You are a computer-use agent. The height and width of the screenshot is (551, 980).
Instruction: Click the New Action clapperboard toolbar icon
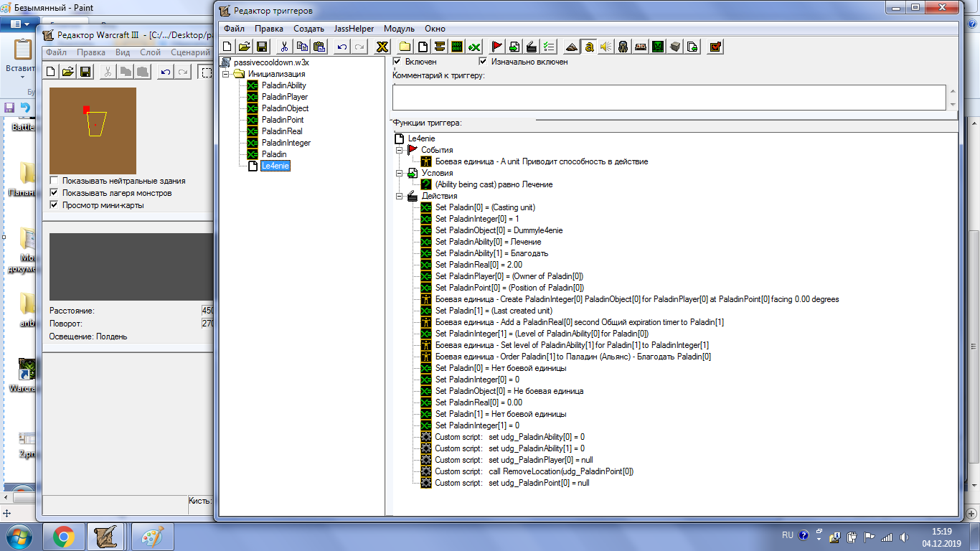(532, 47)
